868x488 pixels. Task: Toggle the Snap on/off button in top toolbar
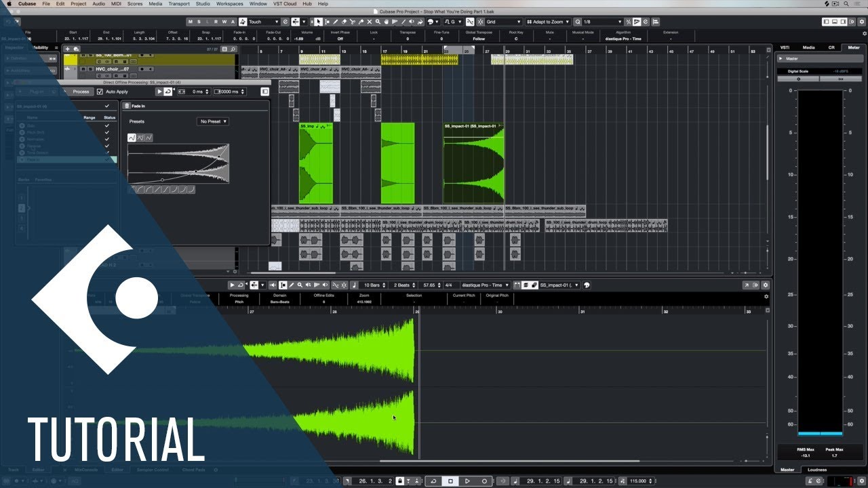pos(481,22)
